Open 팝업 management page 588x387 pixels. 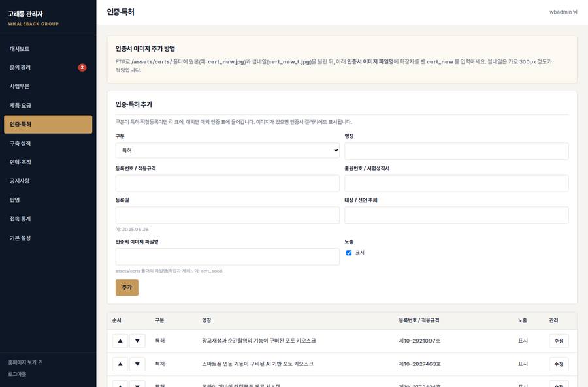pos(48,200)
